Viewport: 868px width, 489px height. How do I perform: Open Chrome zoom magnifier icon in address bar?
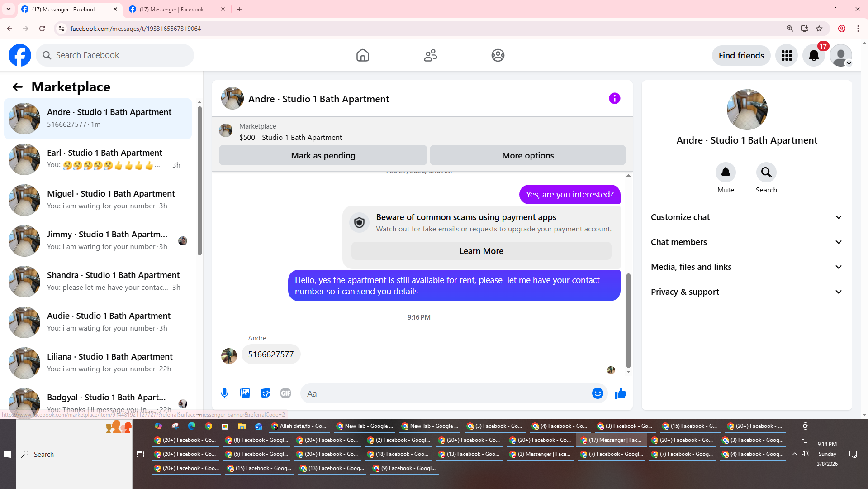(790, 29)
